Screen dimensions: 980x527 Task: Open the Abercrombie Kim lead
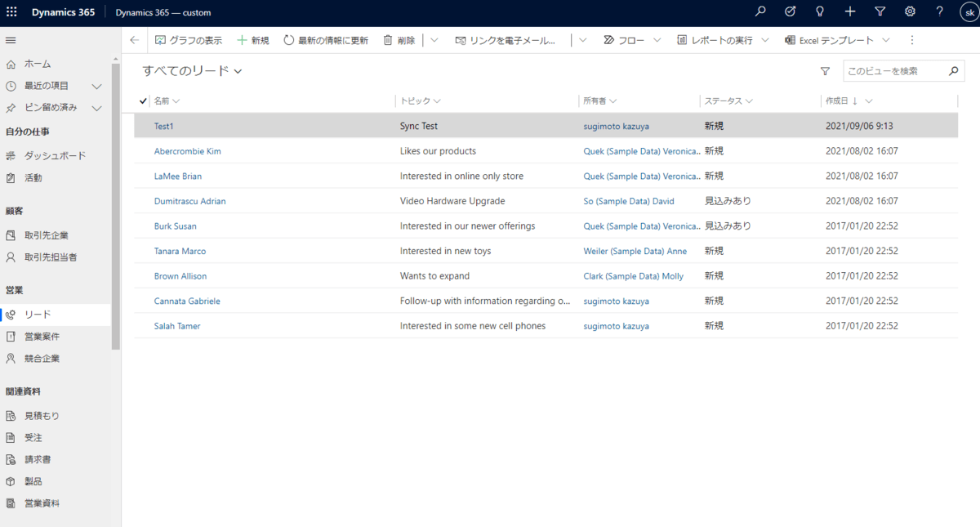[187, 151]
